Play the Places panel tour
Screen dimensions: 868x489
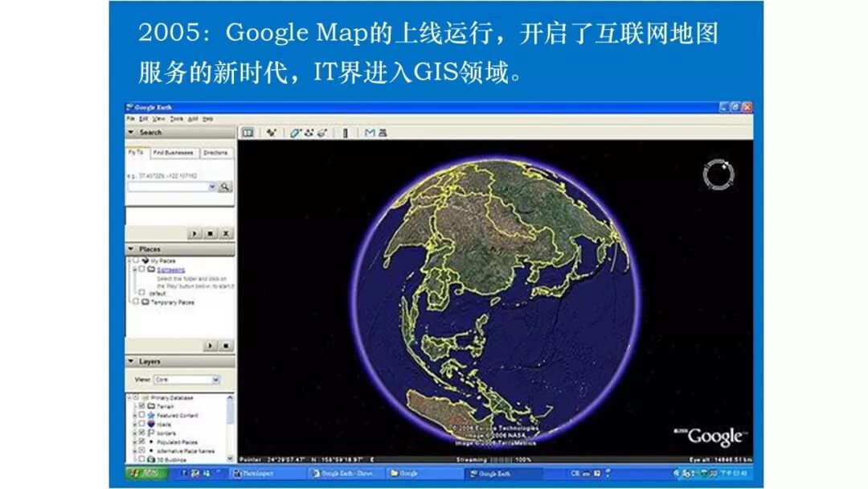pyautogui.click(x=211, y=346)
